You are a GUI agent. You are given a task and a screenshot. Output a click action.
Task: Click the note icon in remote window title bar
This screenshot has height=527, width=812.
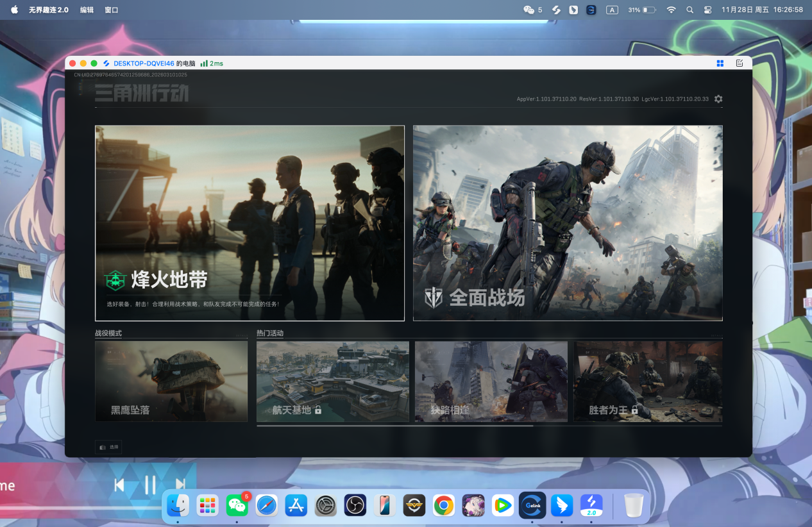[740, 63]
